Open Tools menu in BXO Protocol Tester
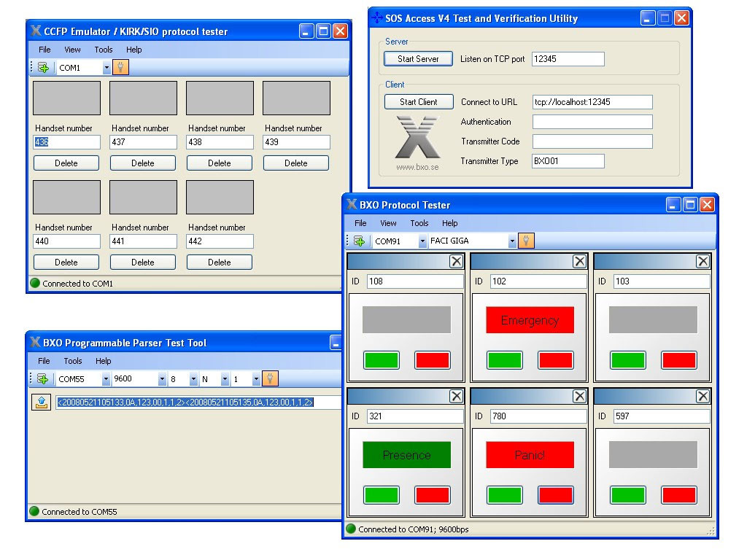747x560 pixels. 419,223
